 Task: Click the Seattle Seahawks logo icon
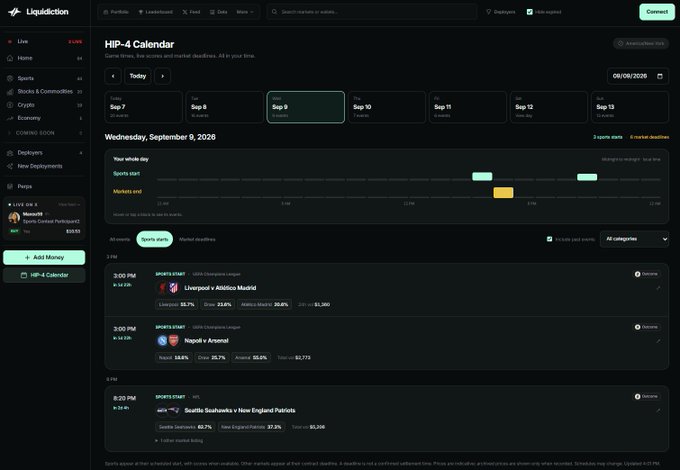coord(162,410)
